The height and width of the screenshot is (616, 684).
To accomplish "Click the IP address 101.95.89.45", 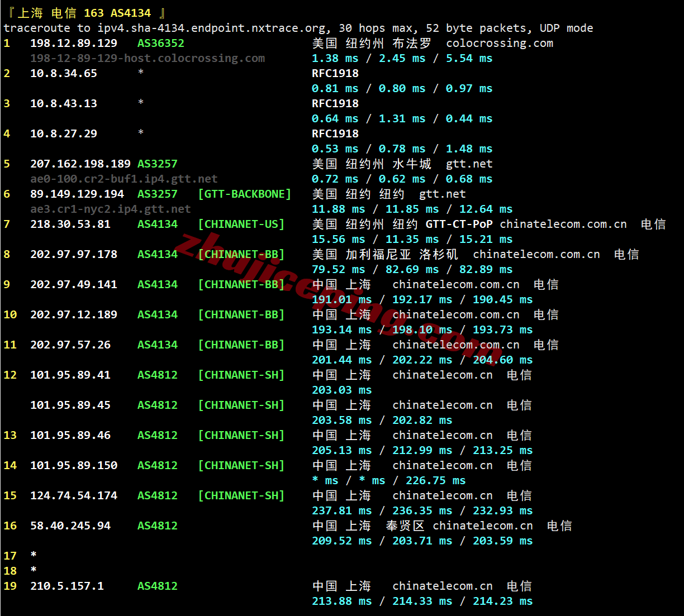I will [x=70, y=405].
